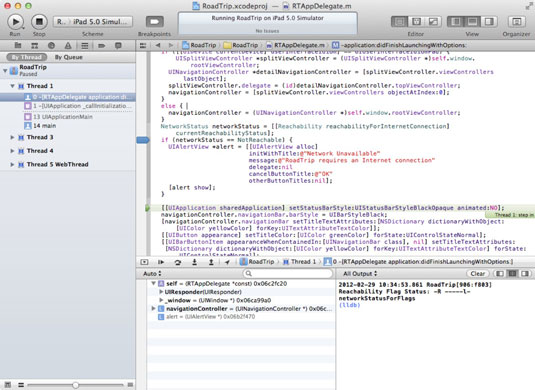Image resolution: width=535 pixels, height=390 pixels.
Task: Open the related files menu in jump bar
Action: [143, 45]
